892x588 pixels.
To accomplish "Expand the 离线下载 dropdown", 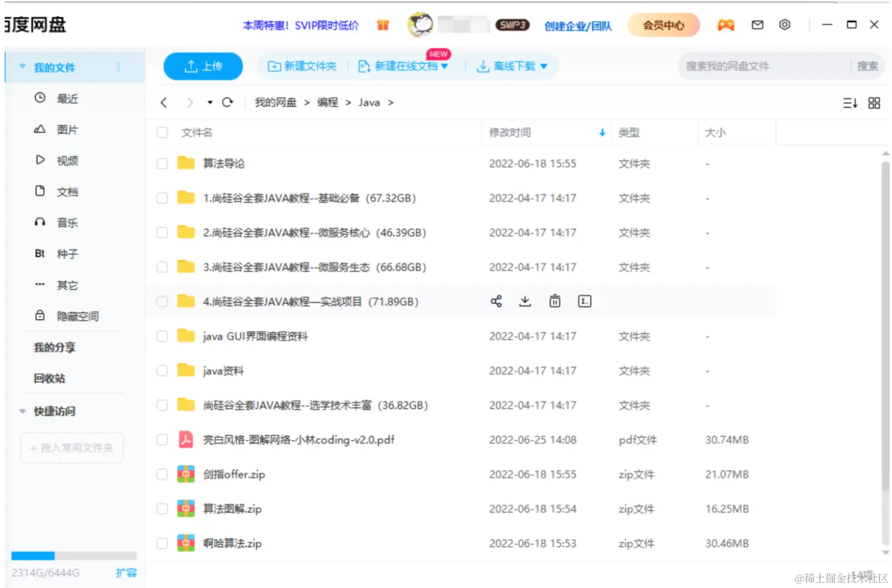I will pyautogui.click(x=544, y=66).
